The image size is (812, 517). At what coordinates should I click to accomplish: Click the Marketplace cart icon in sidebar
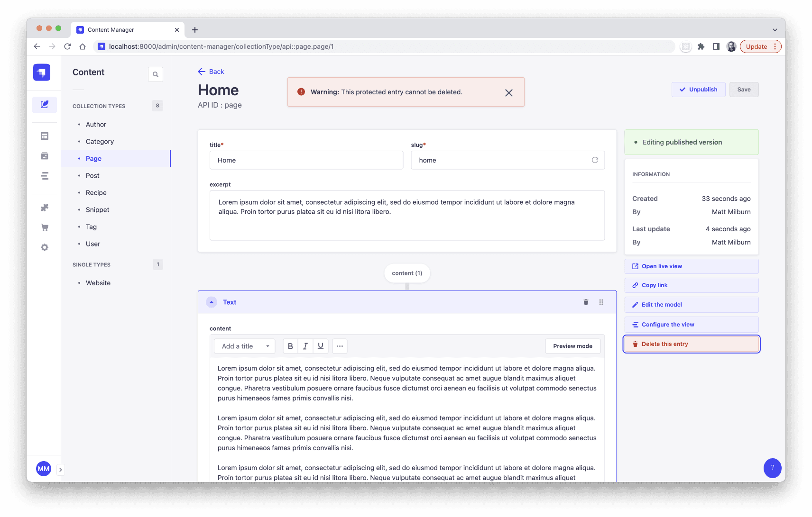coord(45,227)
